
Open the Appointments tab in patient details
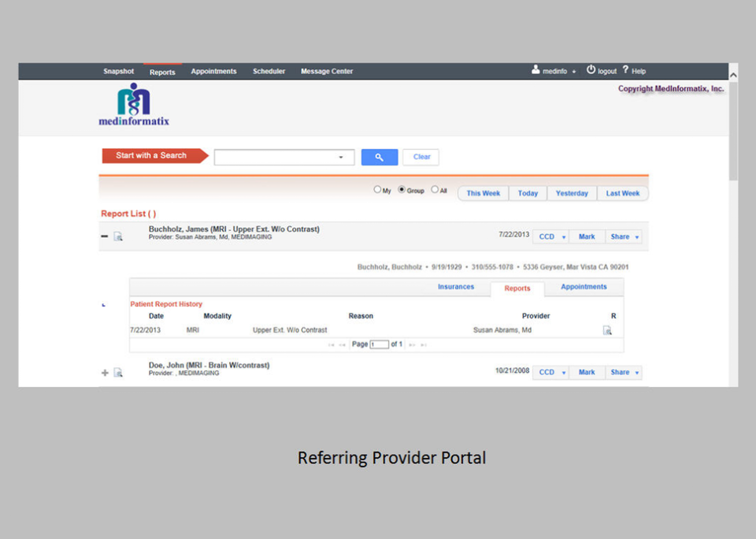coord(584,288)
